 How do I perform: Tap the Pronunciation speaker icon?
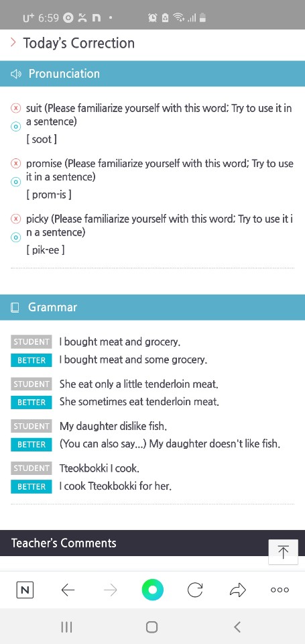click(15, 74)
